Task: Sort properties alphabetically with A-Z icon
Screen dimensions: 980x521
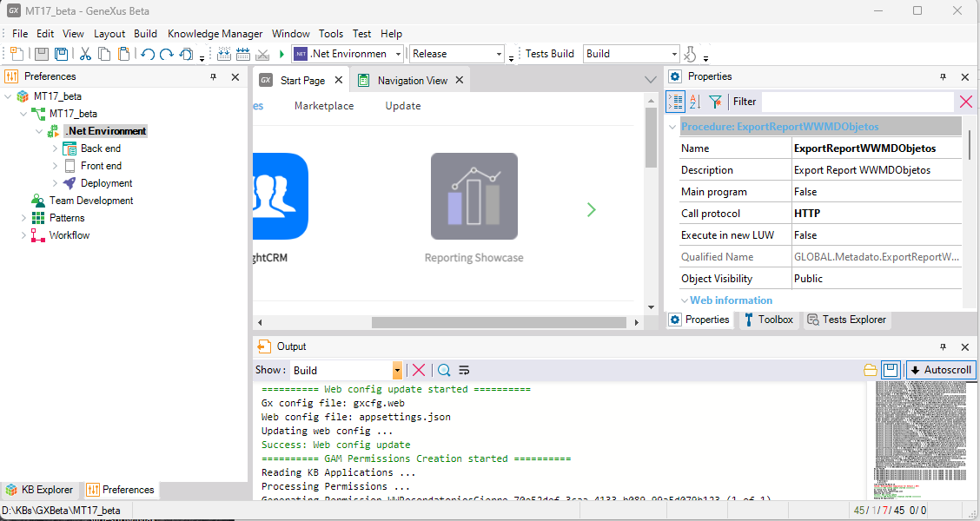Action: (x=695, y=102)
